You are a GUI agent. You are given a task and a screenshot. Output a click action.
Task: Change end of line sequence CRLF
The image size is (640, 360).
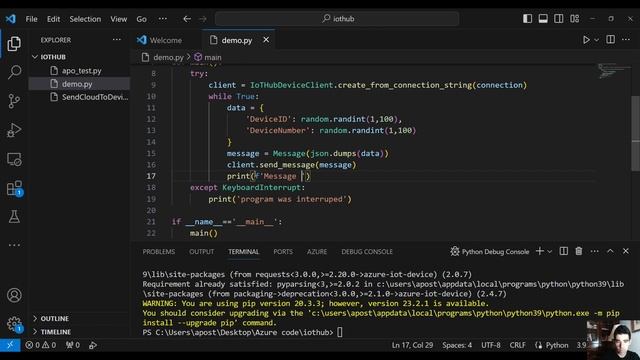click(x=518, y=345)
